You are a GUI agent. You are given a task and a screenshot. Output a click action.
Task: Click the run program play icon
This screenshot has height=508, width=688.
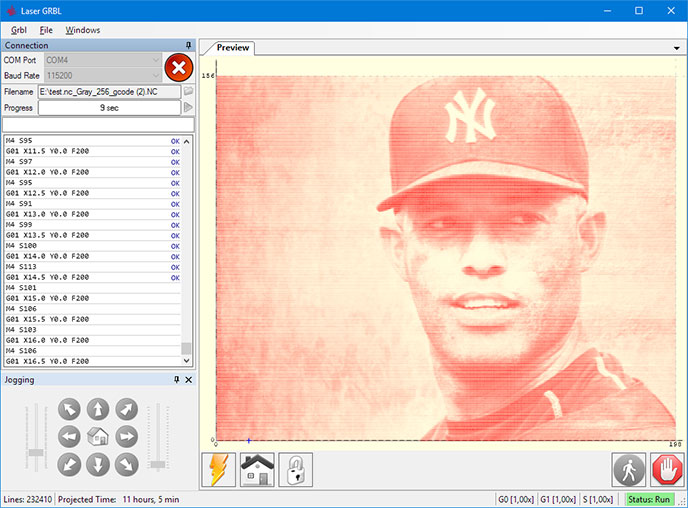[188, 107]
